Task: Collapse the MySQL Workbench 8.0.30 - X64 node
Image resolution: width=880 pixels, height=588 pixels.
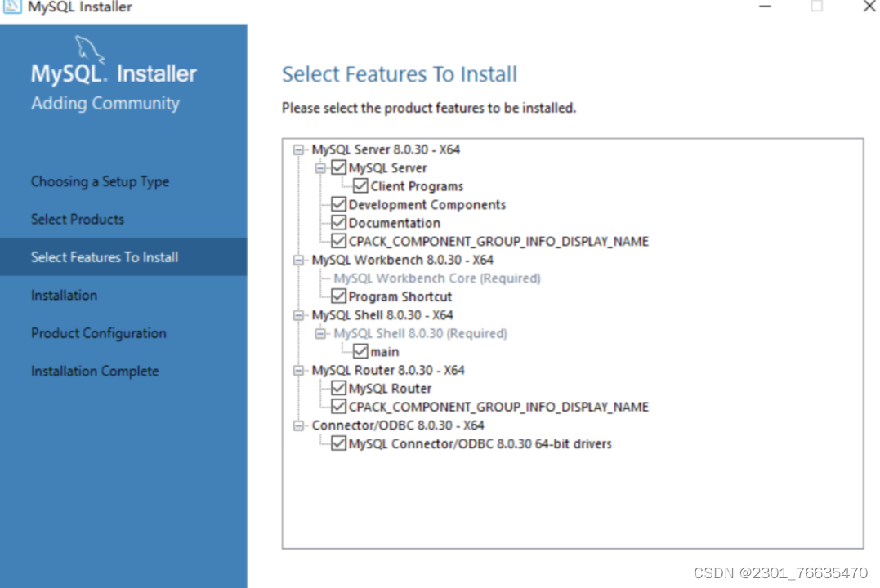Action: click(x=298, y=260)
